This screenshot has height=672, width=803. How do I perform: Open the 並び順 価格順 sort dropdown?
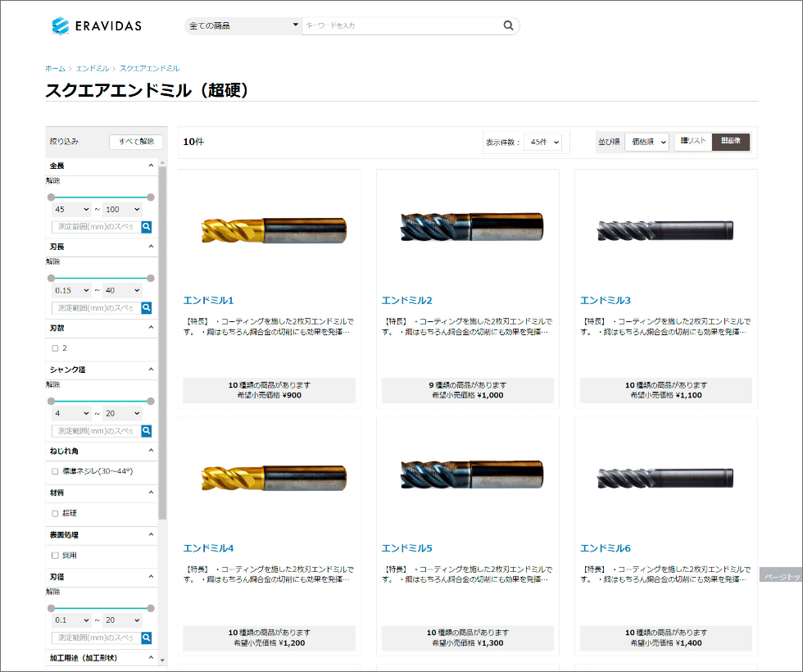point(647,142)
